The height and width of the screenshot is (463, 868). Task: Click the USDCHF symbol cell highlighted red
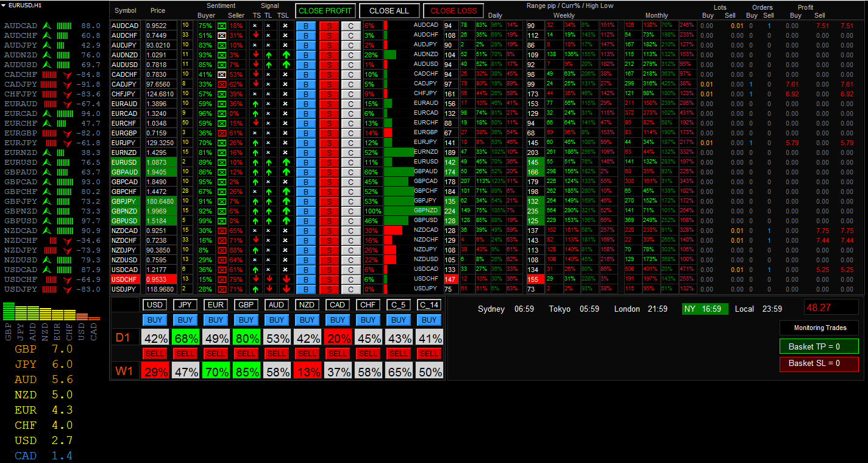click(127, 279)
